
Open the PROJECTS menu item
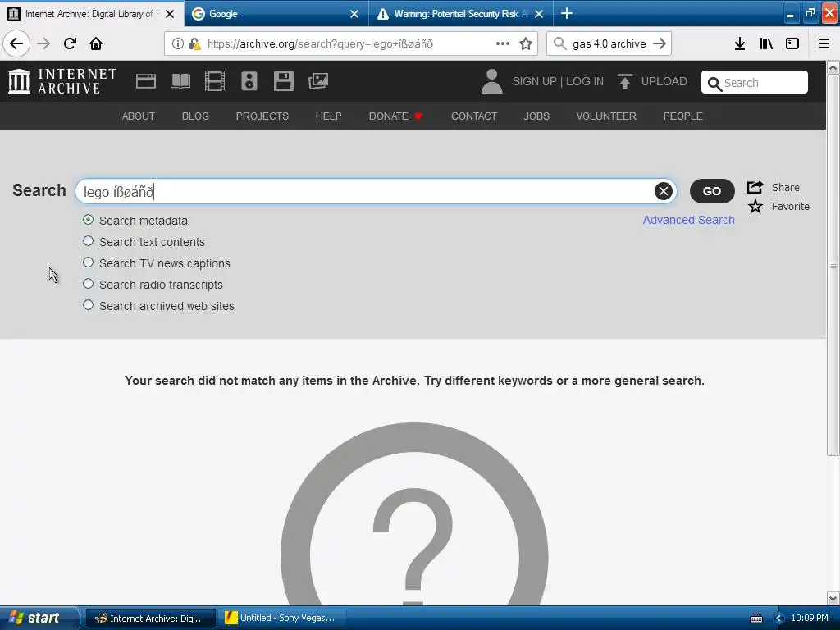point(262,116)
